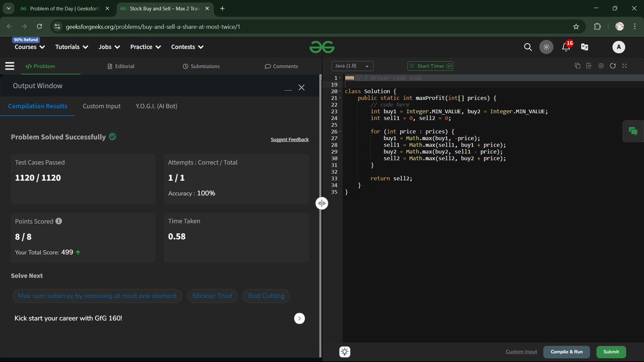Image resolution: width=644 pixels, height=362 pixels.
Task: Select Compilation Results tab
Action: click(x=38, y=106)
